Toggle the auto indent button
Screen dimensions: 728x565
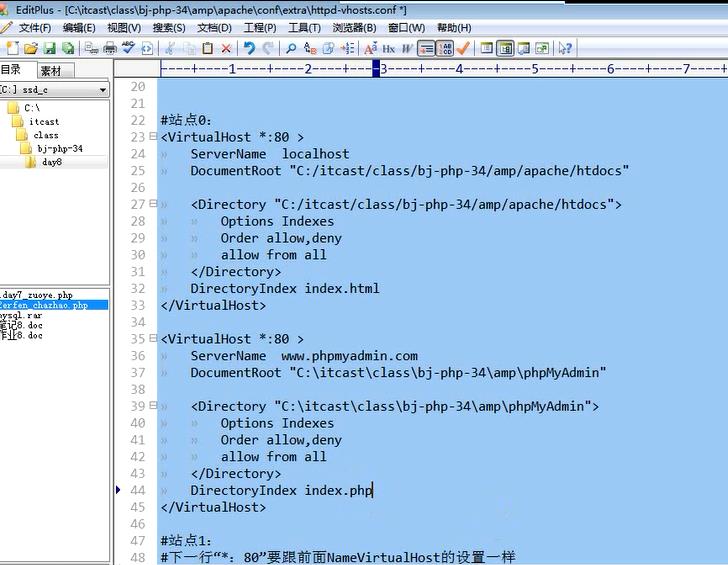[x=426, y=48]
